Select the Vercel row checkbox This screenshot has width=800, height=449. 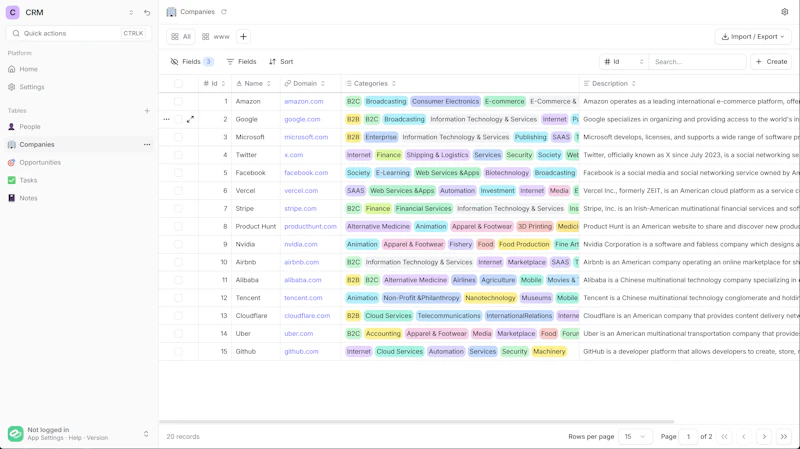click(178, 191)
